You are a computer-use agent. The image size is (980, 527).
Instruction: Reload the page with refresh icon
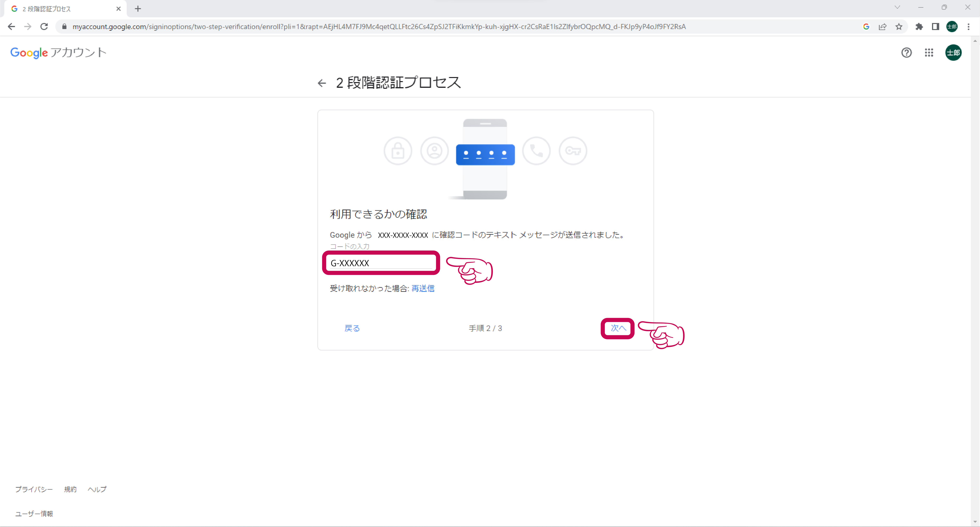click(x=44, y=27)
